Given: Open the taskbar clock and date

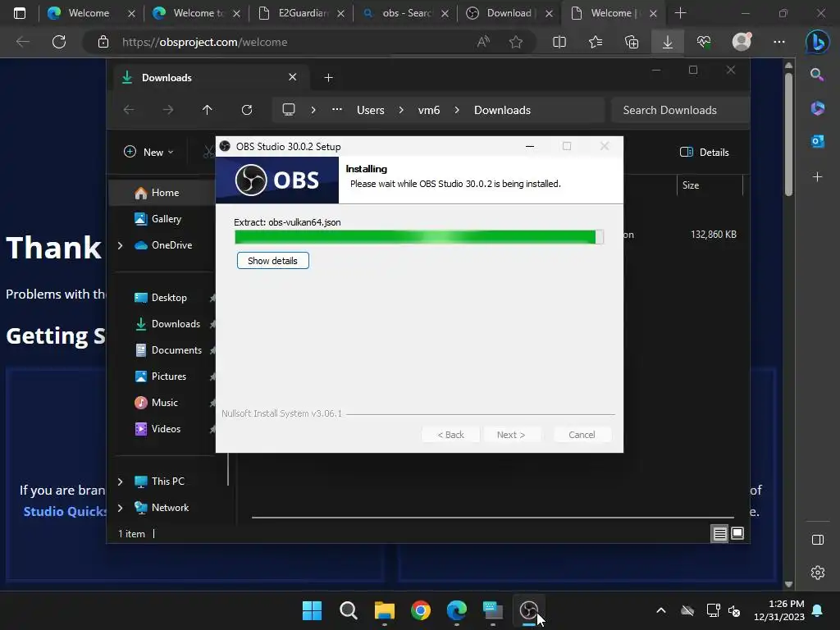Looking at the screenshot, I should 779,610.
